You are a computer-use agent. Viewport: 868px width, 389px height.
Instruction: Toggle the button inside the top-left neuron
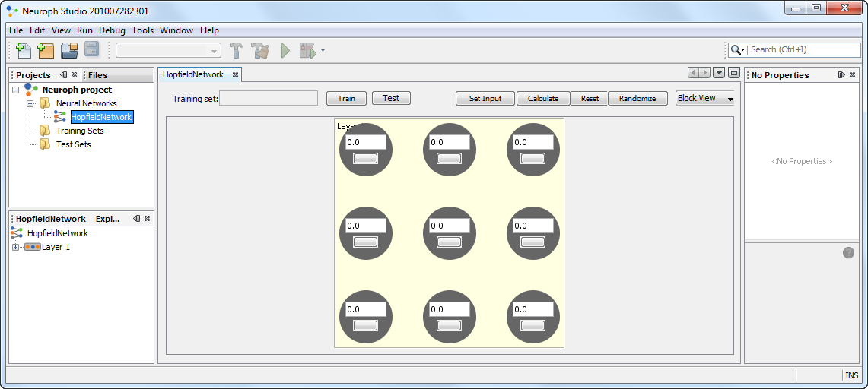[366, 158]
